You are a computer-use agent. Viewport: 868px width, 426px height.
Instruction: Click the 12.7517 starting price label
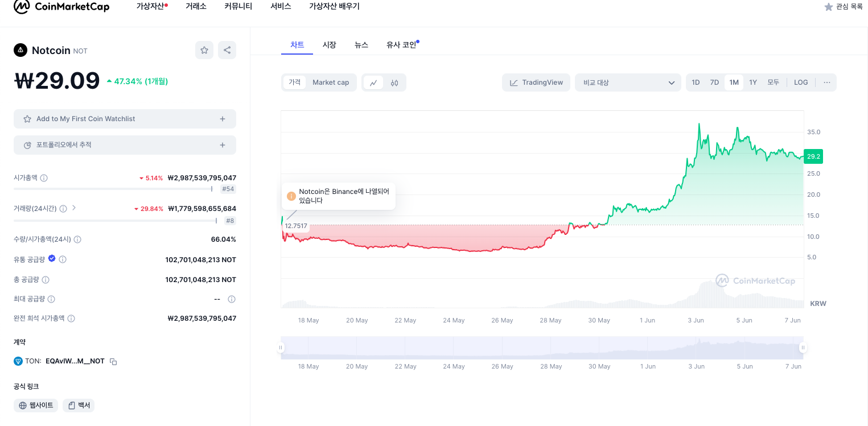coord(296,226)
